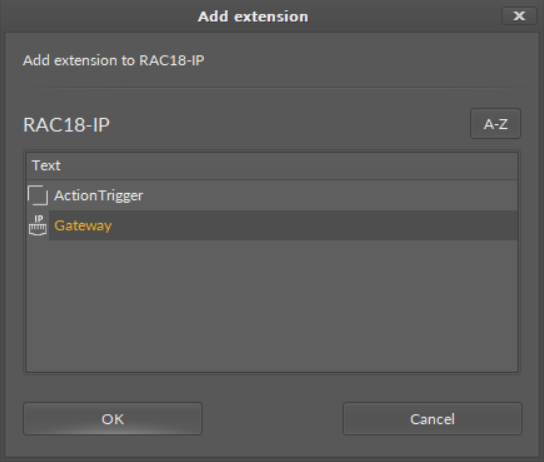This screenshot has height=462, width=544.
Task: Select the ActionTrigger extension name
Action: click(99, 196)
